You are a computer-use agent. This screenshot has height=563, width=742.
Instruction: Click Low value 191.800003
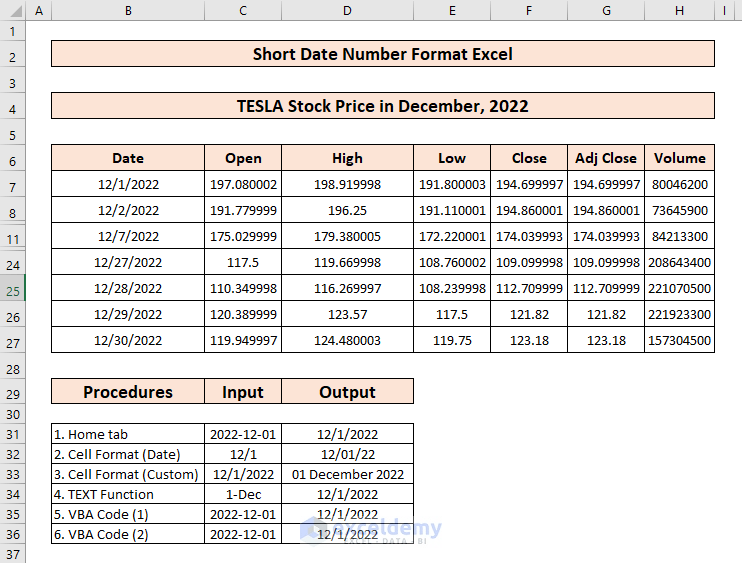pyautogui.click(x=452, y=184)
